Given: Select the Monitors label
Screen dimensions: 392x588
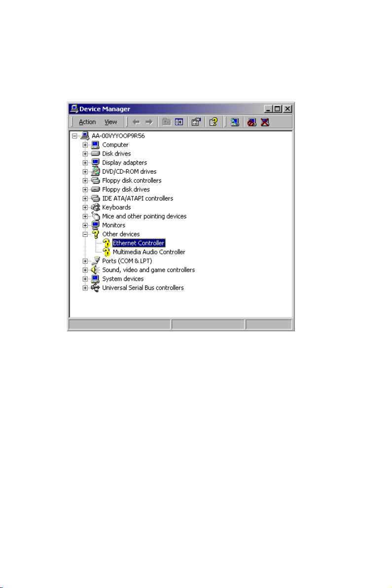Looking at the screenshot, I should tap(113, 225).
